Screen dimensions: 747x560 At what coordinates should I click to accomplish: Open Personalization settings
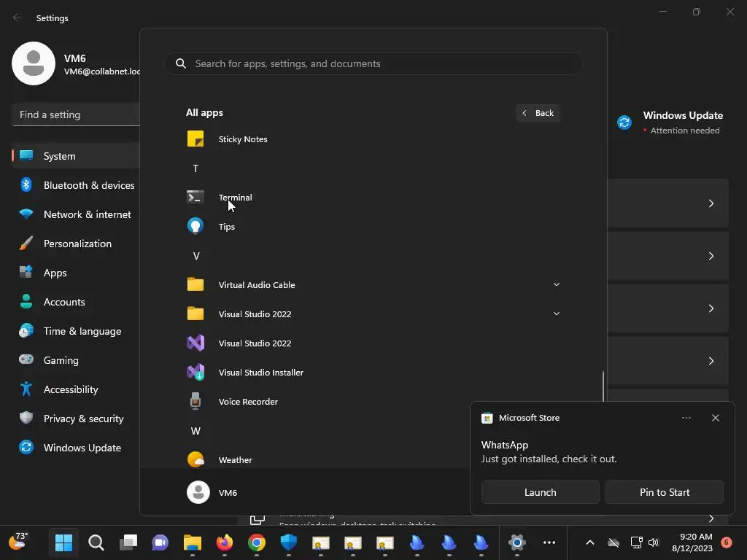(76, 244)
